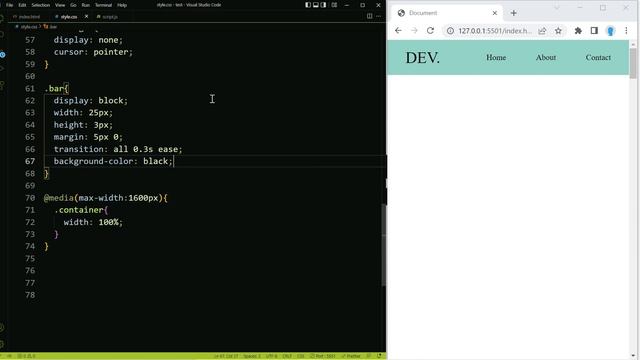Image resolution: width=640 pixels, height=360 pixels.
Task: Click the VS Code editor vertical scrollbar
Action: [384, 245]
